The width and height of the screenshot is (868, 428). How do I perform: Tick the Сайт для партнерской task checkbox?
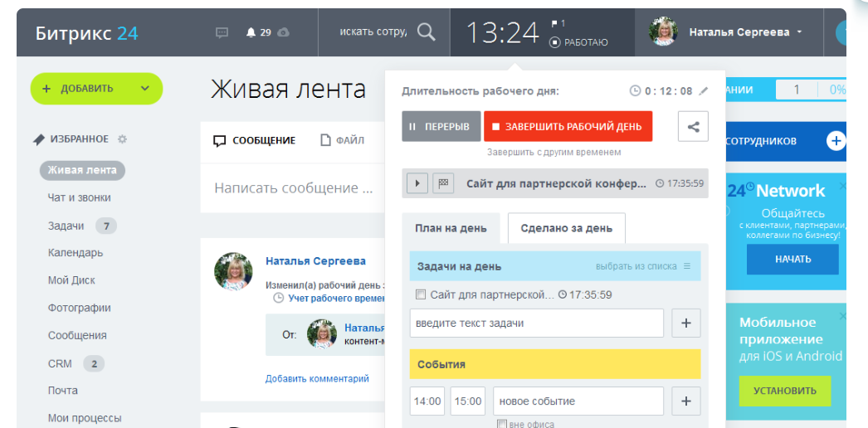[421, 294]
